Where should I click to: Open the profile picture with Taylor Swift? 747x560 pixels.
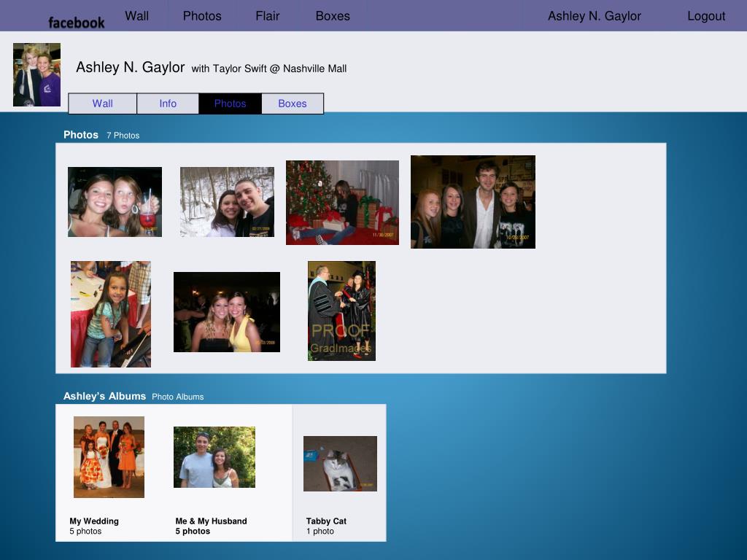[x=36, y=75]
